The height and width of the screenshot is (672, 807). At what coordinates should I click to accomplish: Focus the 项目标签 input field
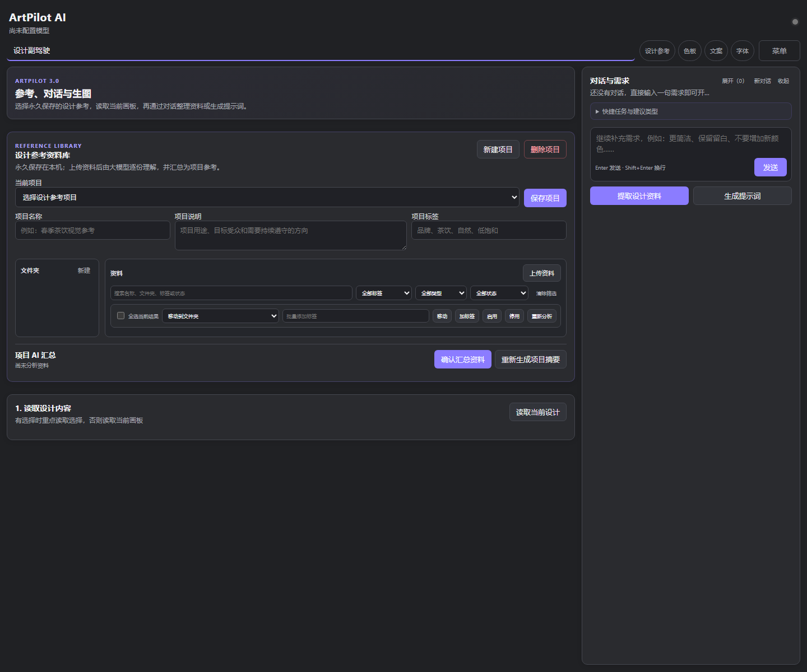tap(489, 230)
